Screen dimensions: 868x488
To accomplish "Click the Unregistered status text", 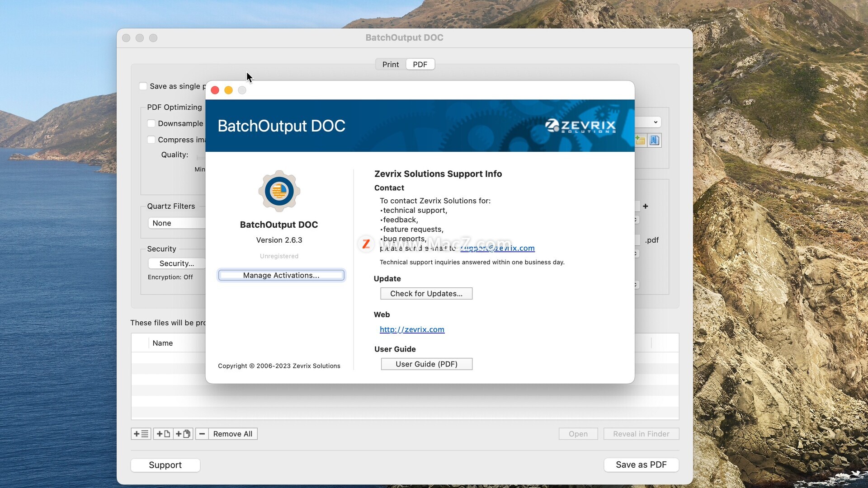I will point(279,256).
